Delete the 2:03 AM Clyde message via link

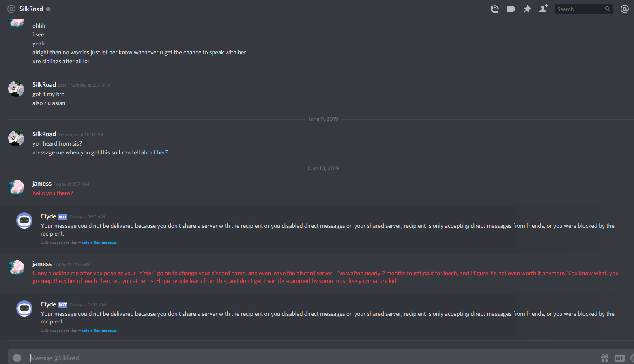click(99, 330)
